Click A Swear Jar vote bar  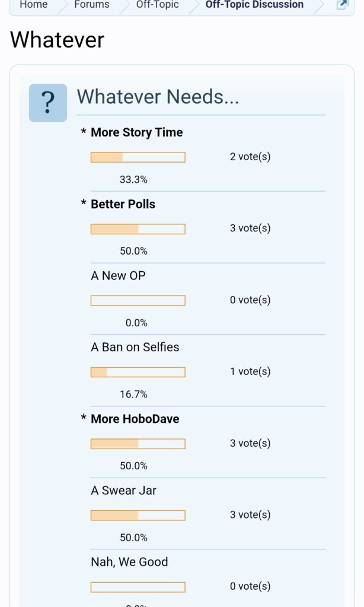pos(138,515)
